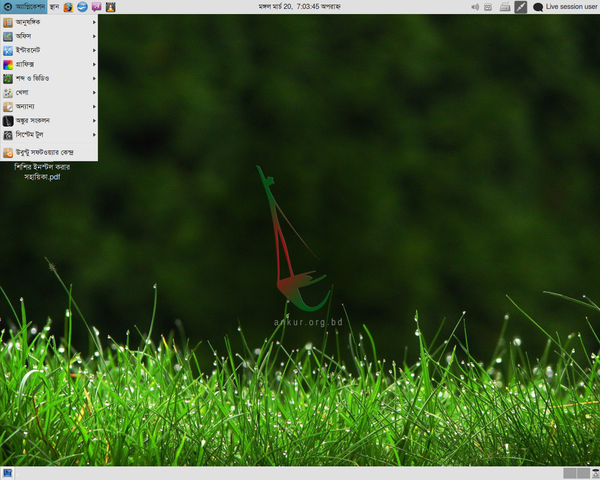This screenshot has width=600, height=480.
Task: Click the date and time clock
Action: click(x=300, y=7)
